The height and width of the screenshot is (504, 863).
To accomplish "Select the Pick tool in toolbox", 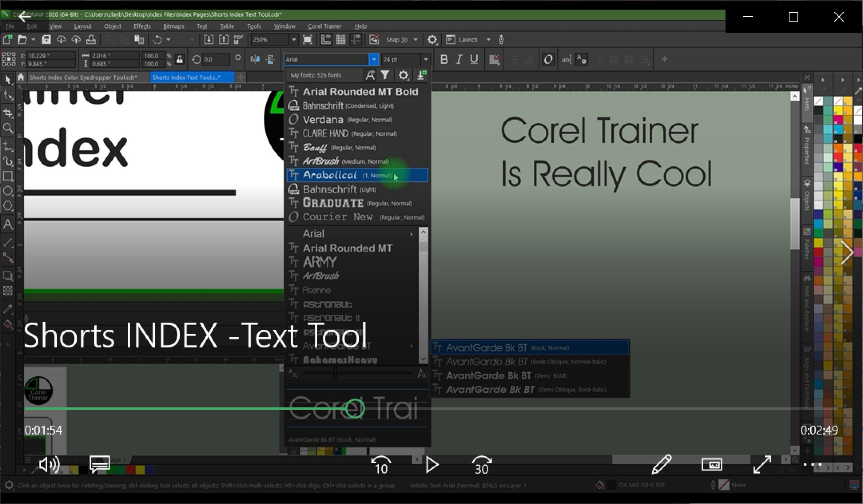I will pyautogui.click(x=8, y=80).
